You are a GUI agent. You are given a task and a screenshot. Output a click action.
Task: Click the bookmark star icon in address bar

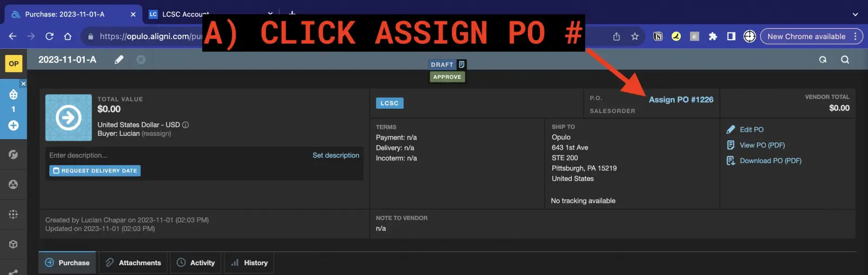[635, 36]
